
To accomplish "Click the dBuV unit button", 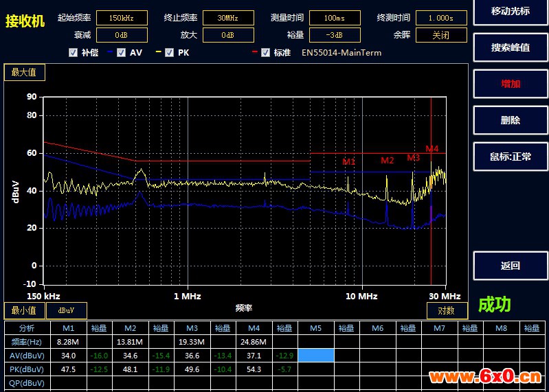I will 66,310.
